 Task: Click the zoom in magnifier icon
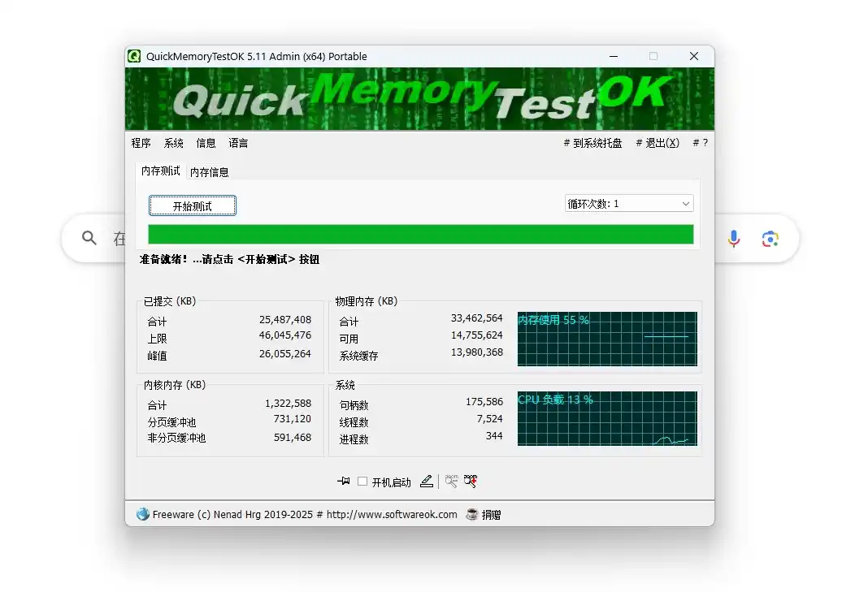point(471,481)
